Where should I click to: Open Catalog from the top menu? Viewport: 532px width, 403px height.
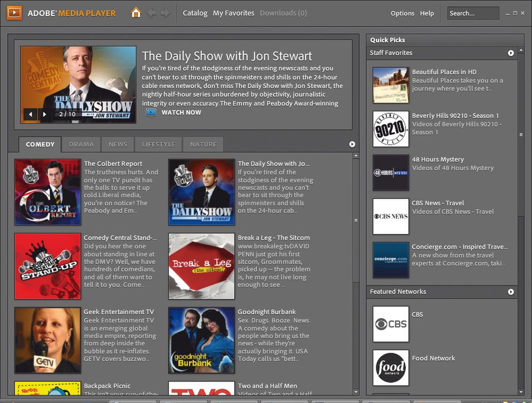click(195, 13)
